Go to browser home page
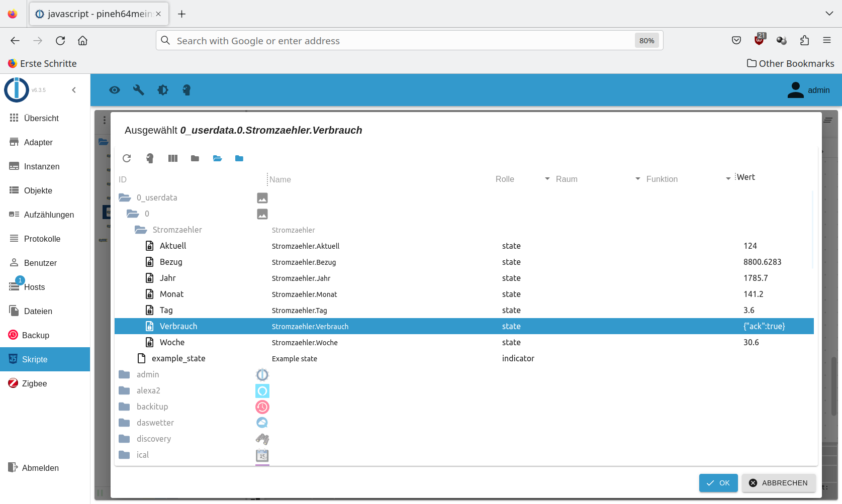842x504 pixels. pos(82,41)
